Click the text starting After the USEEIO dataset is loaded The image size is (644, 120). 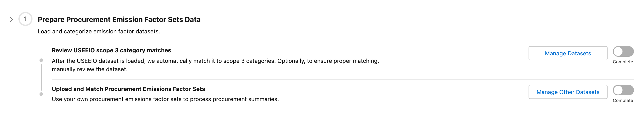pyautogui.click(x=215, y=61)
